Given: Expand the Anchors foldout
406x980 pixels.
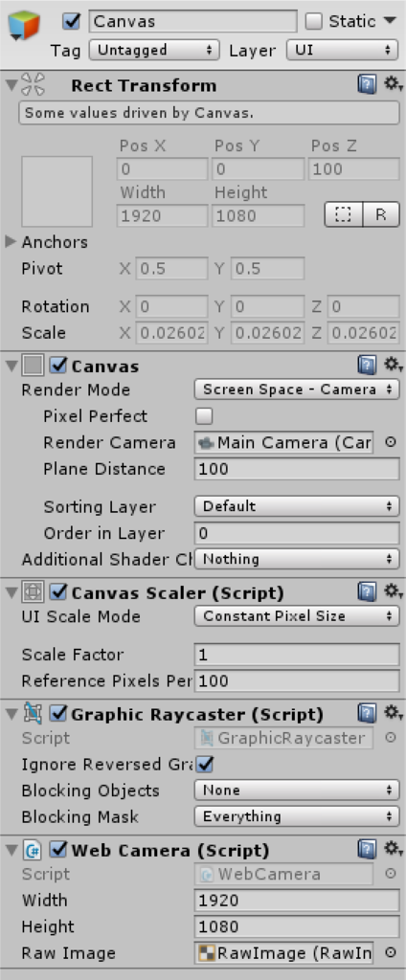Looking at the screenshot, I should [x=11, y=241].
